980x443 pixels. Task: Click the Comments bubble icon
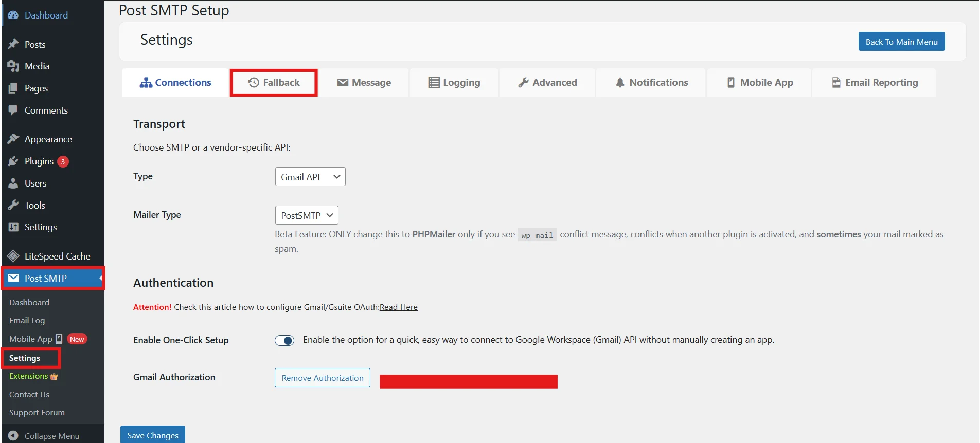(x=13, y=110)
